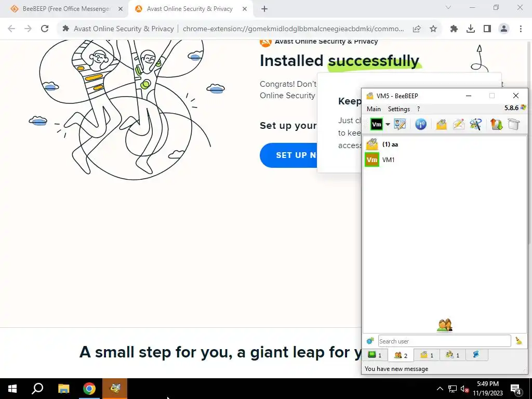This screenshot has width=532, height=399.
Task: Click the small flag icon beside version number
Action: tap(523, 108)
